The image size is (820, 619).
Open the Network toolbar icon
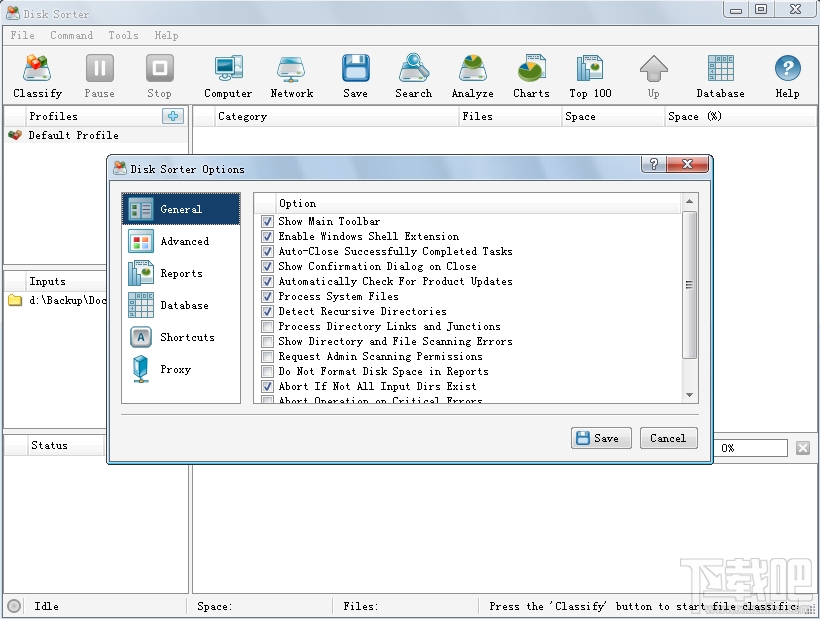pyautogui.click(x=291, y=68)
